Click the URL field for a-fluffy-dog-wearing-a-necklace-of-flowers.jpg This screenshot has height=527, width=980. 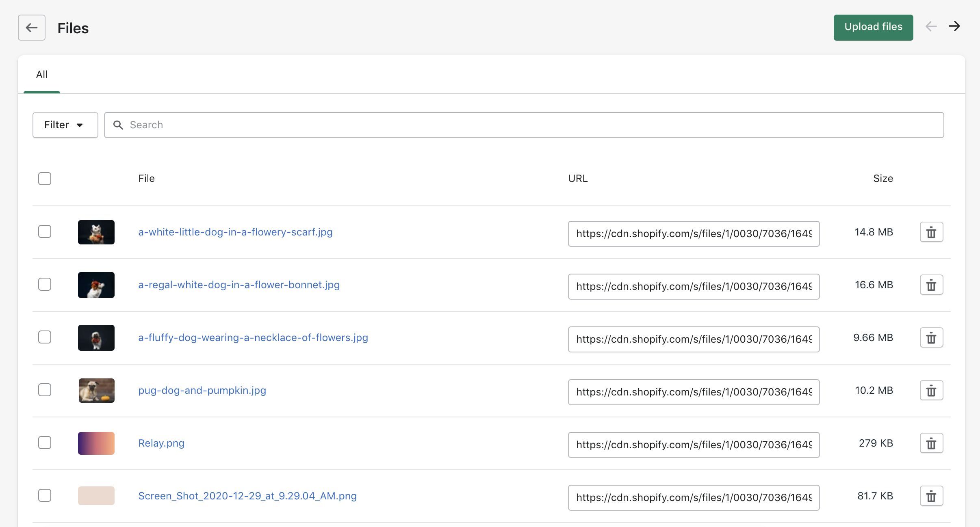[x=694, y=337]
